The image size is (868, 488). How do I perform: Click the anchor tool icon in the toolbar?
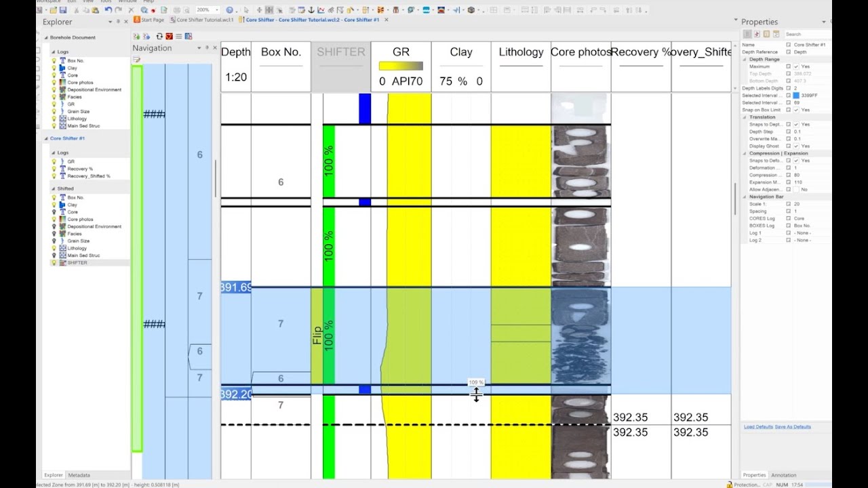click(311, 10)
